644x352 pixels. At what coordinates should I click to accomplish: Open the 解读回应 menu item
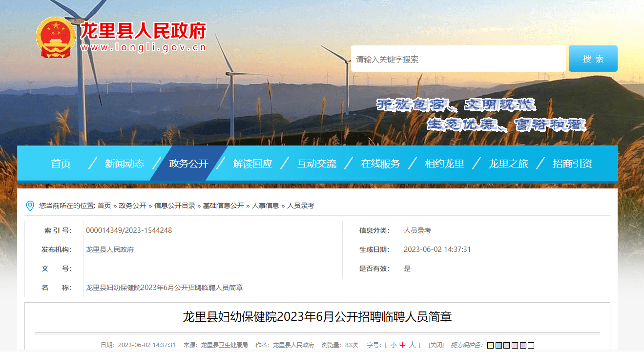252,164
